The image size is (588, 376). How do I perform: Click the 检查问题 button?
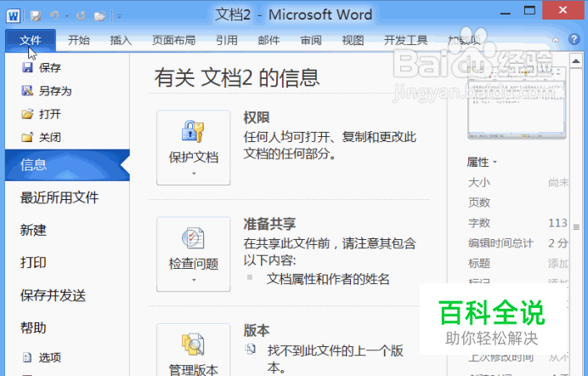(x=194, y=254)
